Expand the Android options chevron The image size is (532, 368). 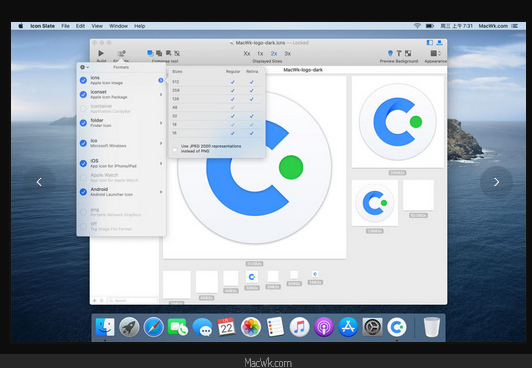tap(161, 192)
